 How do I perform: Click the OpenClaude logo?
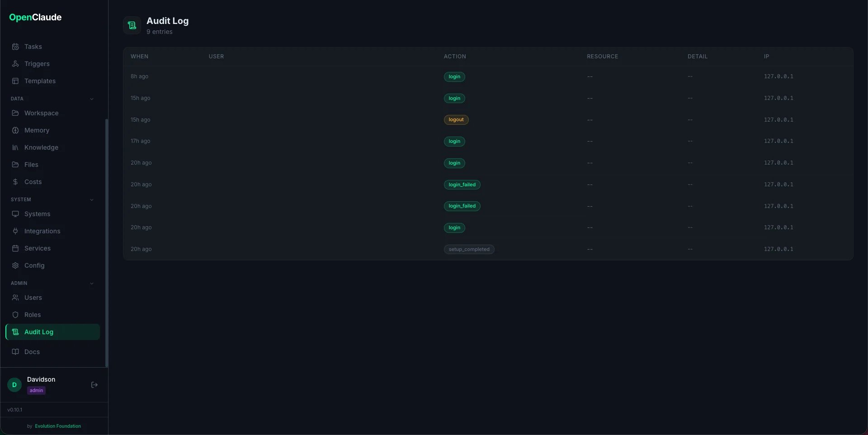[35, 17]
